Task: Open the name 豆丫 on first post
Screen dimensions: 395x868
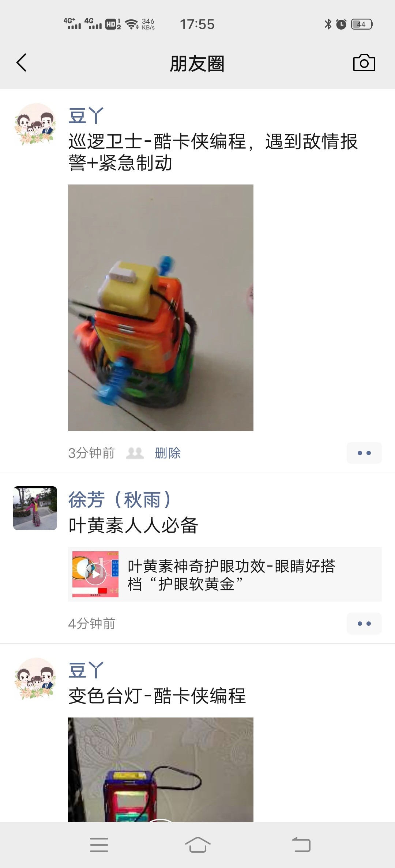Action: pyautogui.click(x=86, y=116)
